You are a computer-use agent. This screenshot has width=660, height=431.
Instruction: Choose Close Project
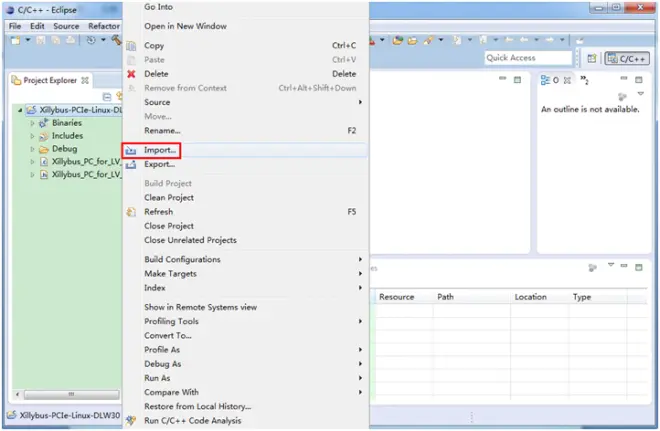point(246,226)
